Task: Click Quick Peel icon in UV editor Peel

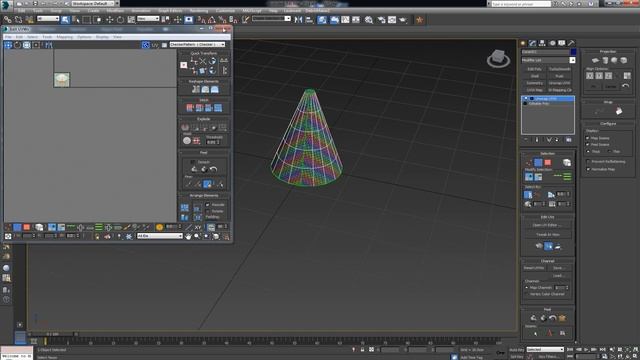Action: point(194,169)
